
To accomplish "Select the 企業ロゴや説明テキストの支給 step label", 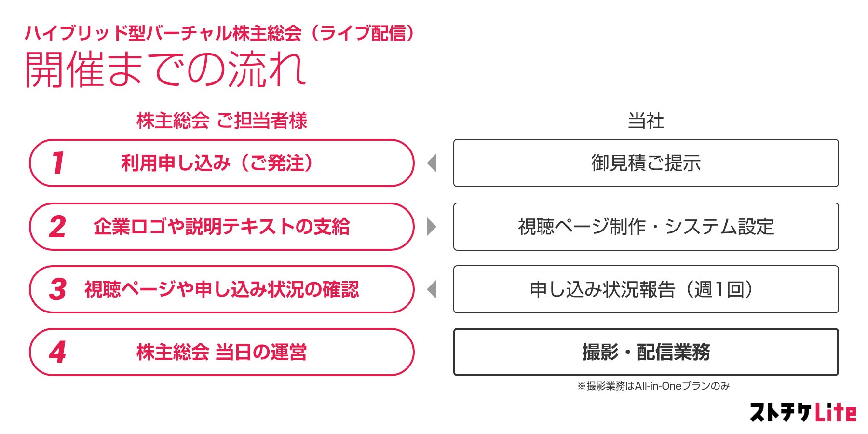I will pos(221,227).
